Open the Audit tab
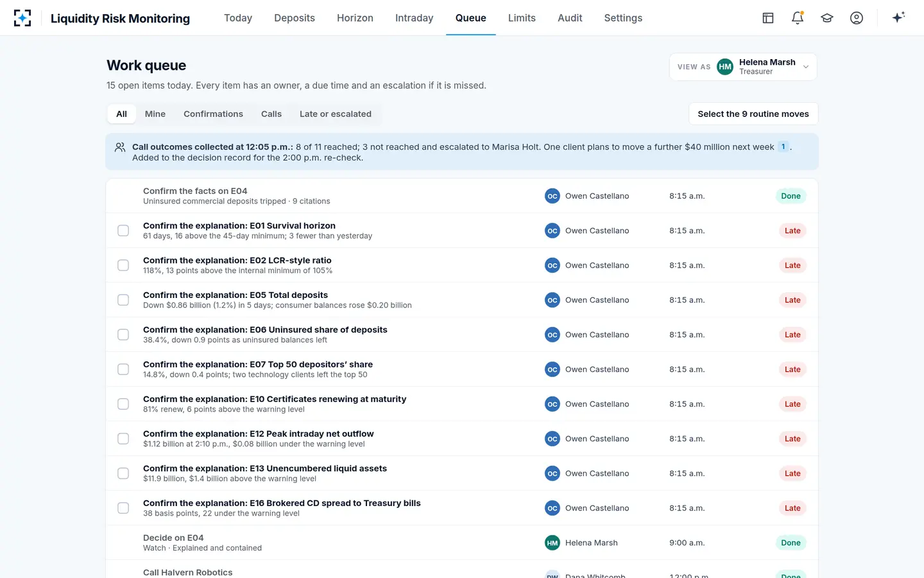The image size is (924, 578). point(570,18)
